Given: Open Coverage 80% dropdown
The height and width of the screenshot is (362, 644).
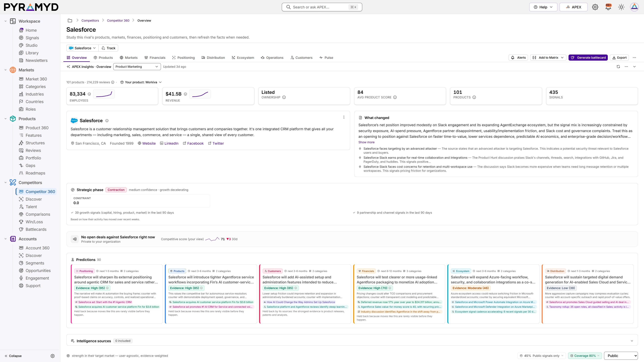Looking at the screenshot, I should 585,356.
